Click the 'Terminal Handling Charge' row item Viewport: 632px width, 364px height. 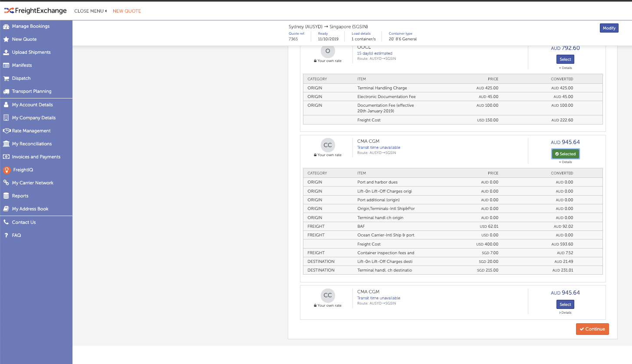click(382, 88)
